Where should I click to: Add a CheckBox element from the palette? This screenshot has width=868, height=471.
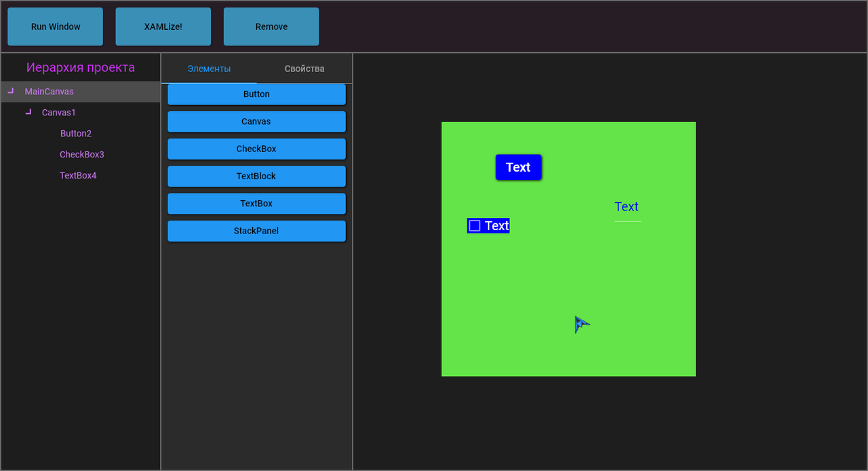pyautogui.click(x=256, y=149)
